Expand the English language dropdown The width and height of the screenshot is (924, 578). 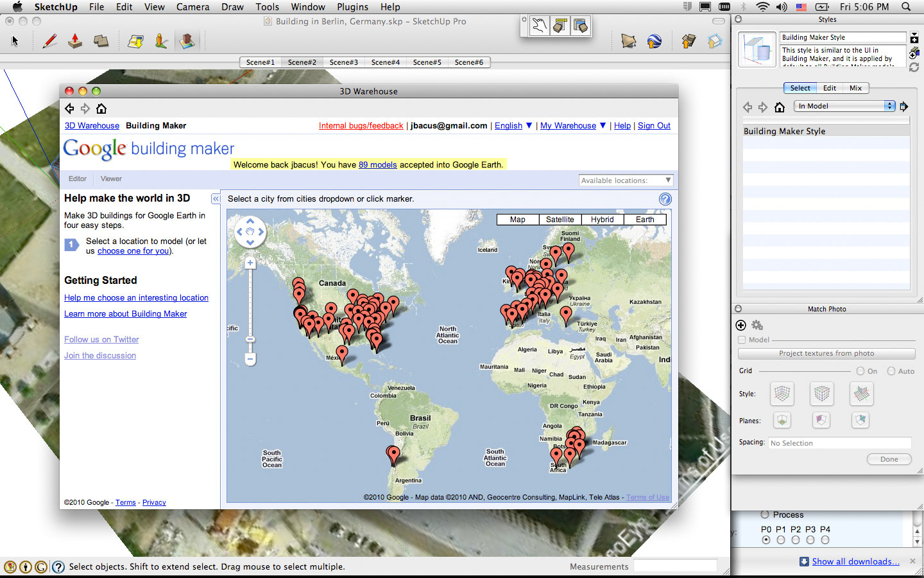(529, 125)
